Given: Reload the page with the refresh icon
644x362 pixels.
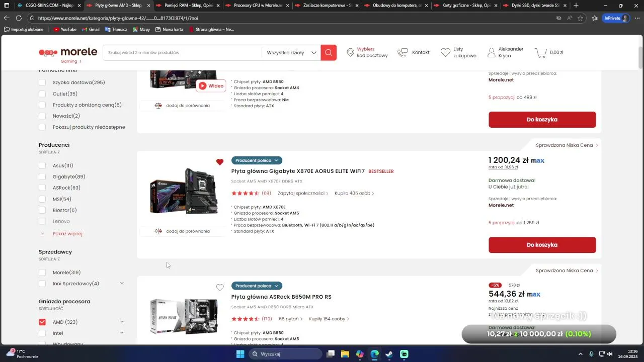Looking at the screenshot, I should tap(19, 18).
